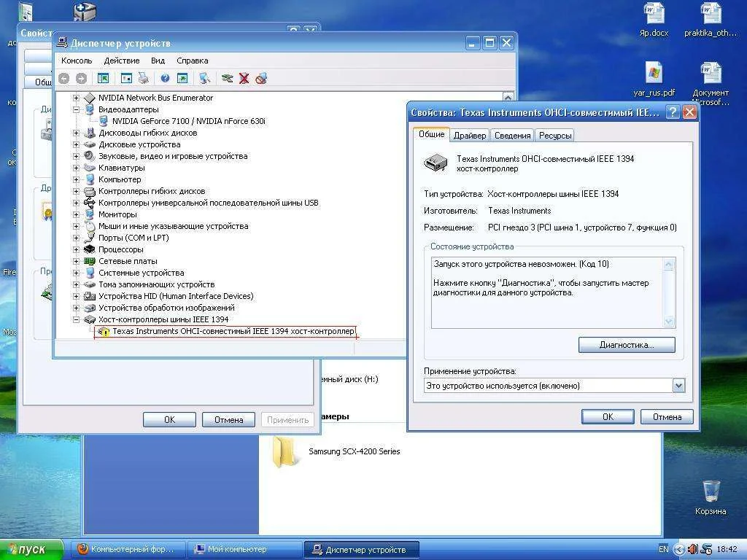Select the Общие tab in Properties
The height and width of the screenshot is (560, 747).
432,134
